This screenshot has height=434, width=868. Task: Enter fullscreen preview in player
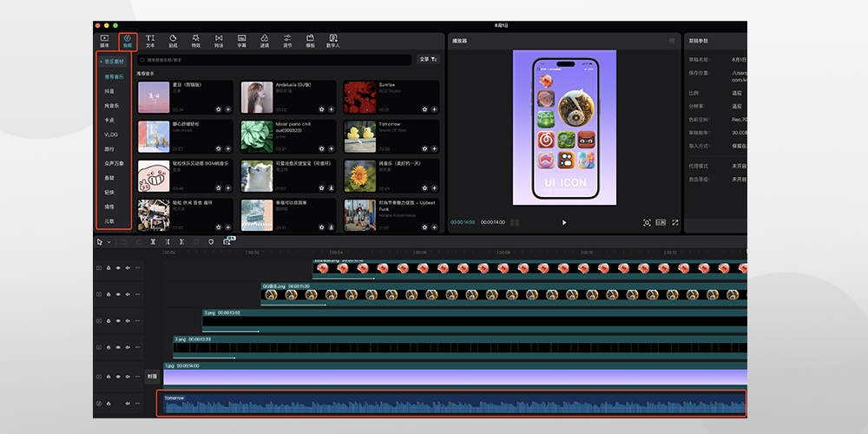(x=674, y=222)
